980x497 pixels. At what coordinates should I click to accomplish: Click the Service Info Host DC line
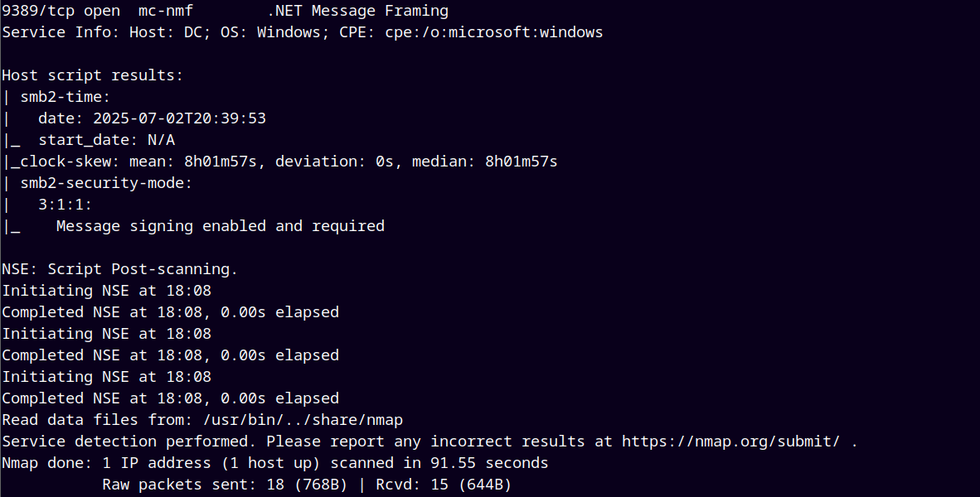tap(303, 31)
